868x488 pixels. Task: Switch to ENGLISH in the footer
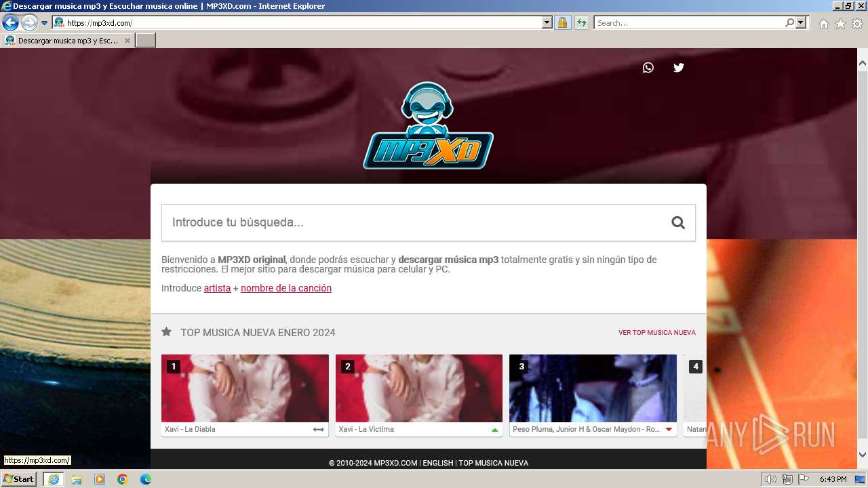coord(438,463)
